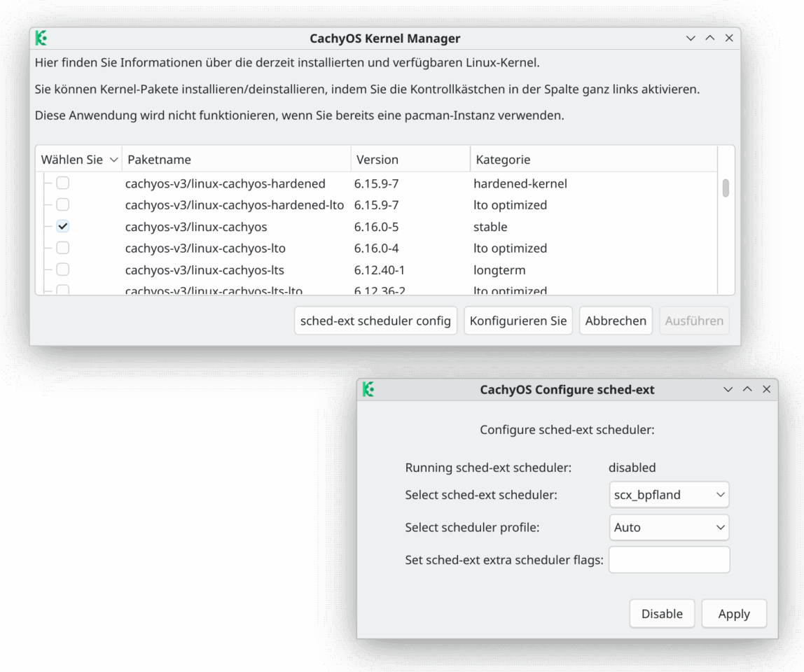This screenshot has width=804, height=672.
Task: Minimize the Configure sched-ext dialog
Action: coord(728,390)
